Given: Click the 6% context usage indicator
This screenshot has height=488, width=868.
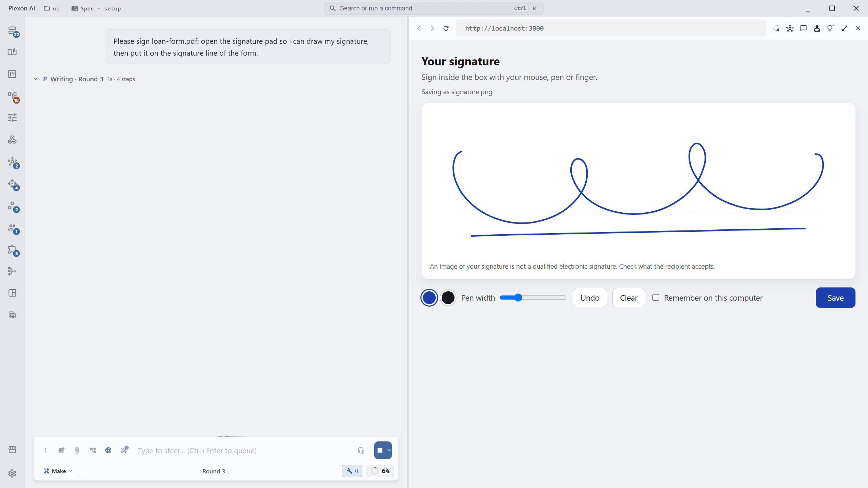Looking at the screenshot, I should coord(380,471).
